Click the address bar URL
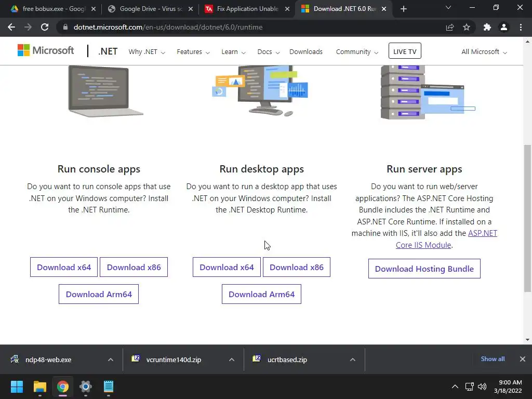 tap(168, 27)
